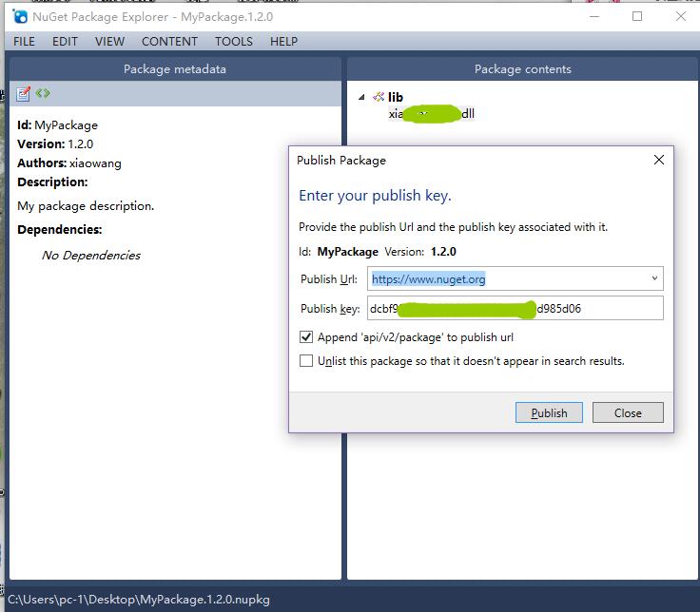Image resolution: width=700 pixels, height=612 pixels.
Task: Click the NuGet Package Explorer app icon
Action: point(20,17)
